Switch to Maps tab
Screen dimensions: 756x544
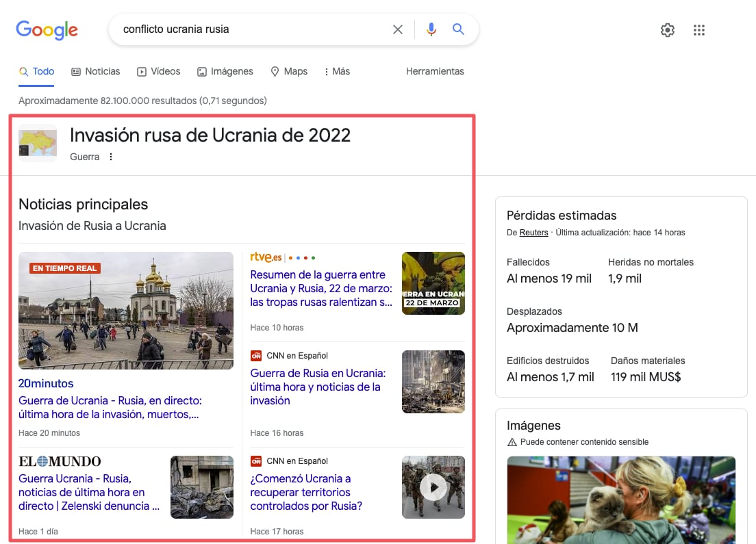pyautogui.click(x=289, y=71)
